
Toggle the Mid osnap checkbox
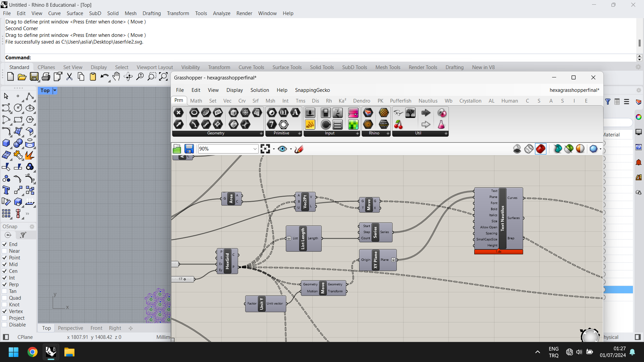coord(5,264)
